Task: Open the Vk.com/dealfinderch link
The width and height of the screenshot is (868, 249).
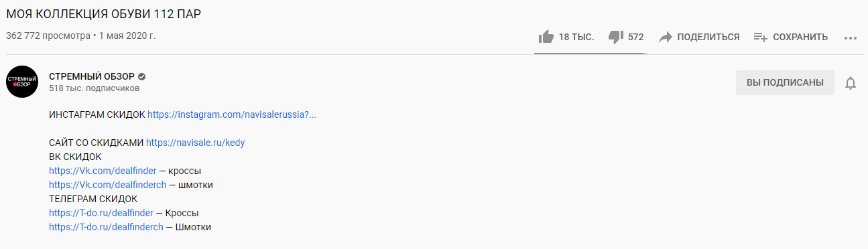Action: coord(107,185)
